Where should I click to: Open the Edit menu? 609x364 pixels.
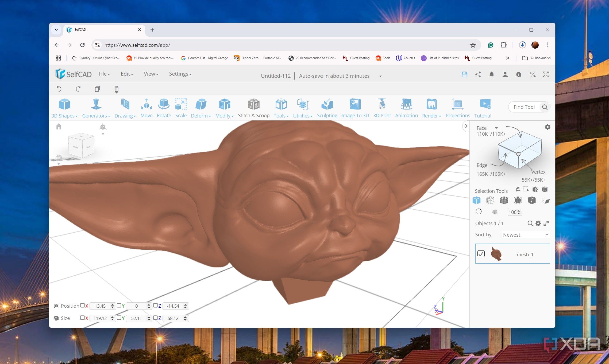point(127,74)
